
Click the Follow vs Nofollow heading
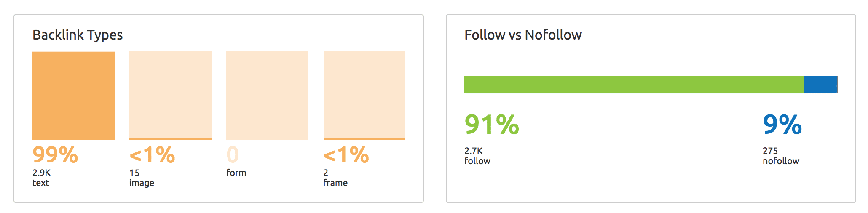pos(523,35)
